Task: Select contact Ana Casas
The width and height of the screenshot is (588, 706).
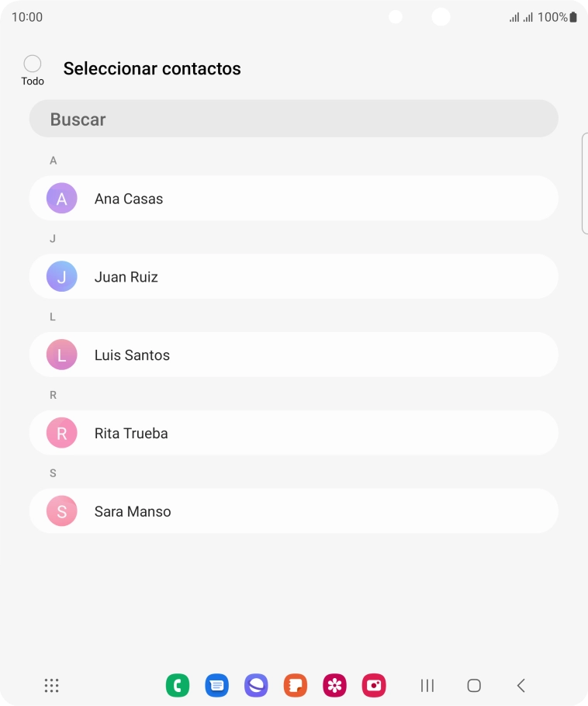Action: pyautogui.click(x=293, y=199)
